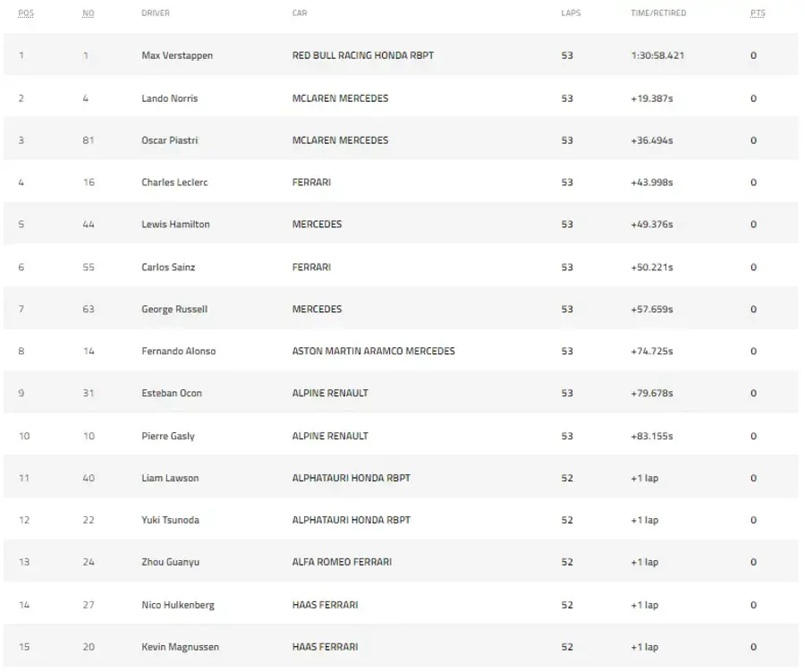Select Lewis Hamilton row name
Screen dimensions: 805x672
coord(175,225)
